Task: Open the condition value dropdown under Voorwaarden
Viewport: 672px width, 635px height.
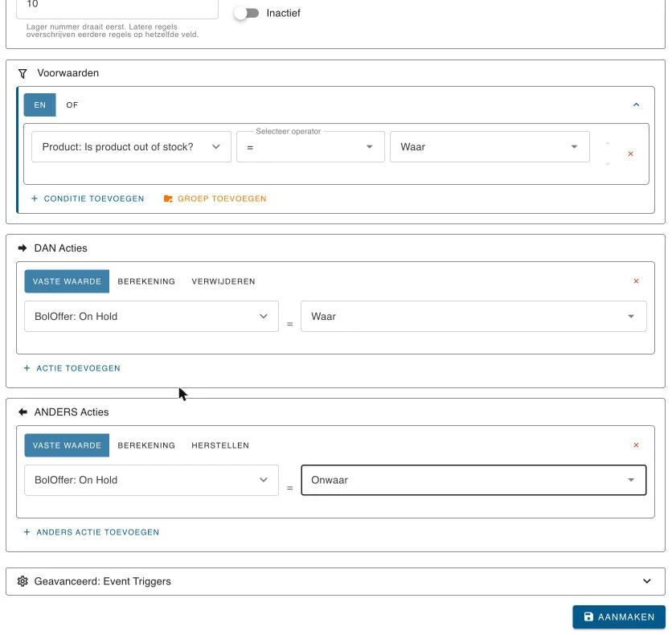Action: click(x=490, y=147)
